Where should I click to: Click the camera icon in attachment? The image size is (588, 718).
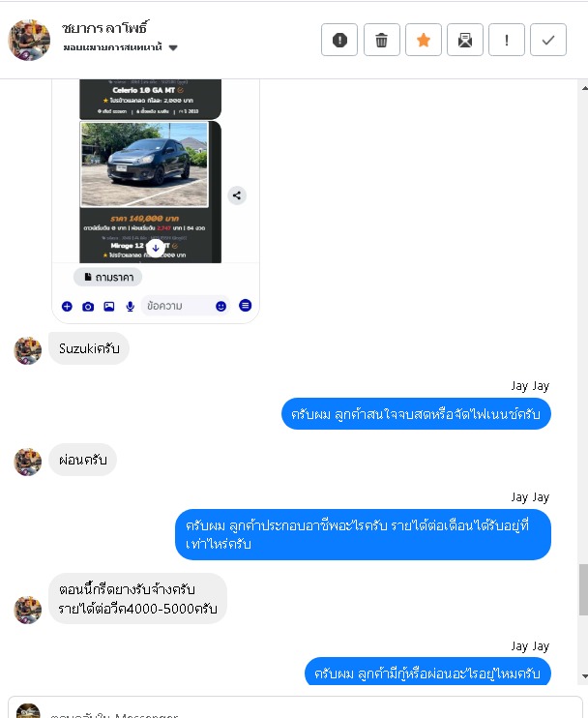(88, 307)
